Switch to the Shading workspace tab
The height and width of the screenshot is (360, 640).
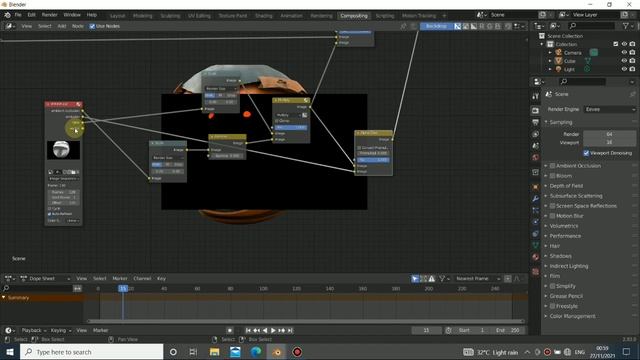(264, 16)
